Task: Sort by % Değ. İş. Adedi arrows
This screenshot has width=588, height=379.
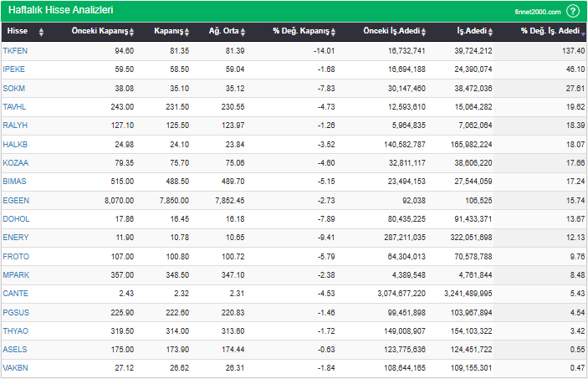Action: click(581, 32)
